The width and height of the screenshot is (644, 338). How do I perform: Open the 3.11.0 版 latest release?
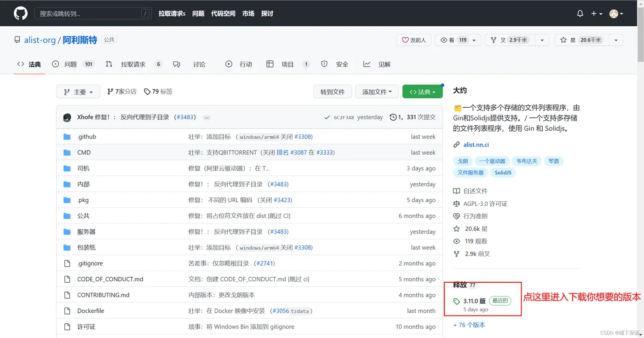[x=474, y=301]
